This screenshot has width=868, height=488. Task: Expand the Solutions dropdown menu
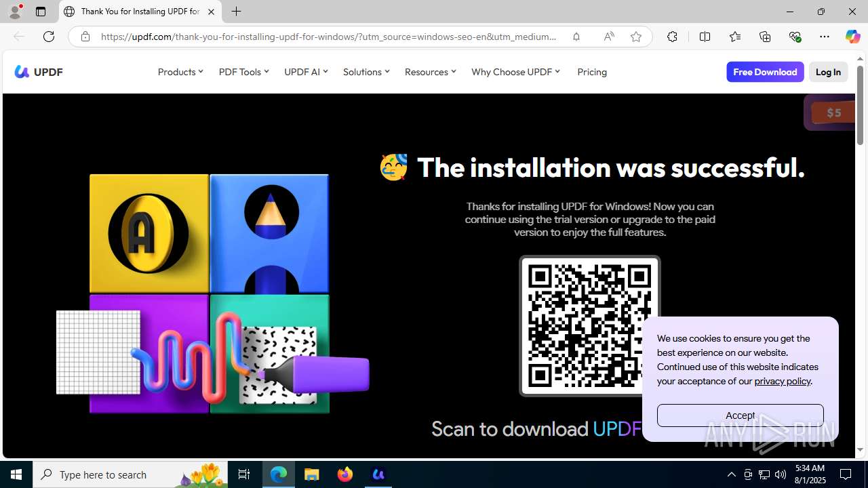coord(366,72)
